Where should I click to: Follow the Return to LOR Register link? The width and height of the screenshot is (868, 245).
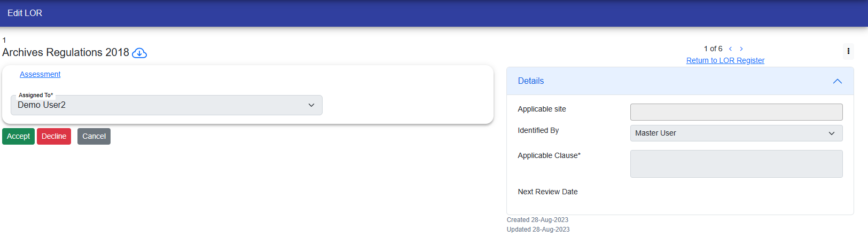point(725,60)
